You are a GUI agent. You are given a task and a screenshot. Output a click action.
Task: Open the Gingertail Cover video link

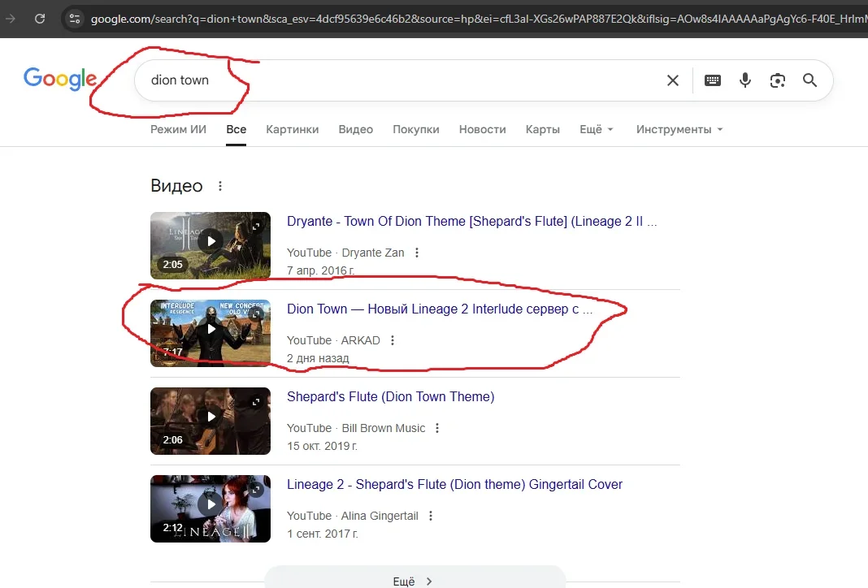click(x=454, y=485)
